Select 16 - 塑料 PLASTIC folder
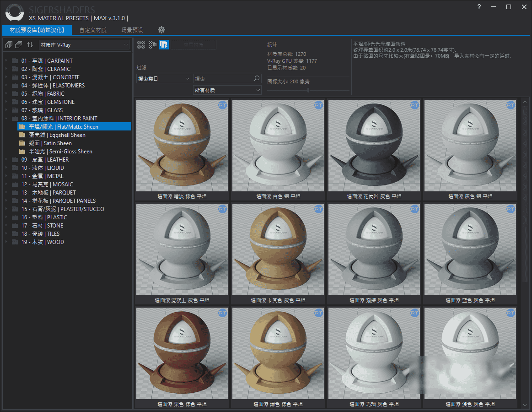The image size is (532, 412). (44, 217)
